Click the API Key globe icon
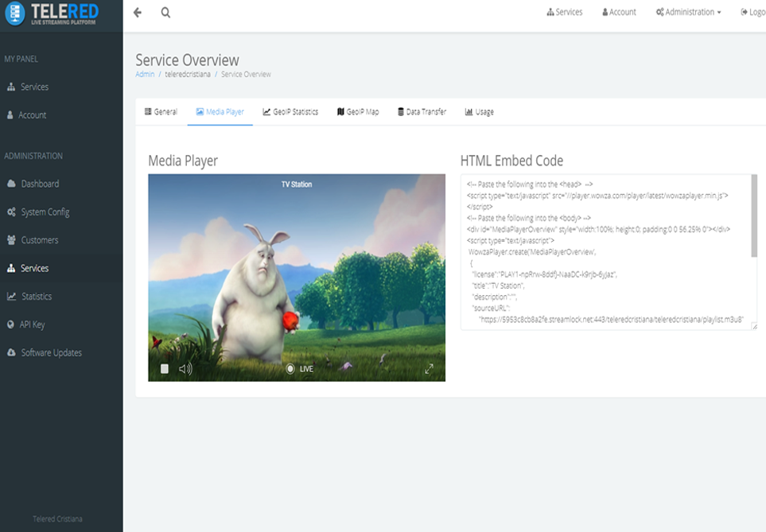The width and height of the screenshot is (766, 532). (11, 324)
